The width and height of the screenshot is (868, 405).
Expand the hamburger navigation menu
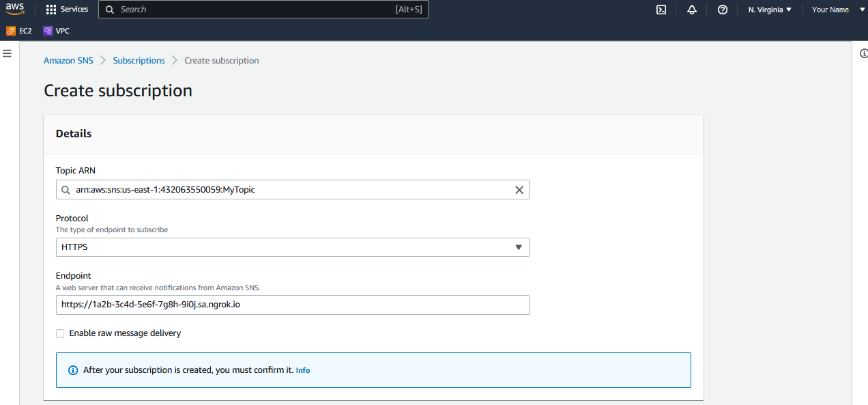click(8, 53)
